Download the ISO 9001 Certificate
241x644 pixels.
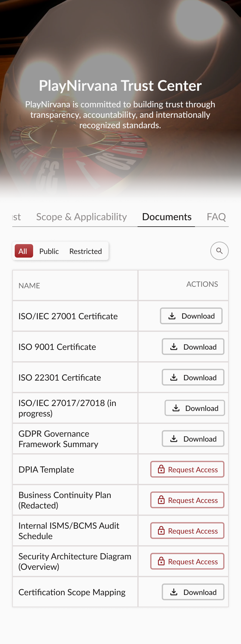point(193,347)
